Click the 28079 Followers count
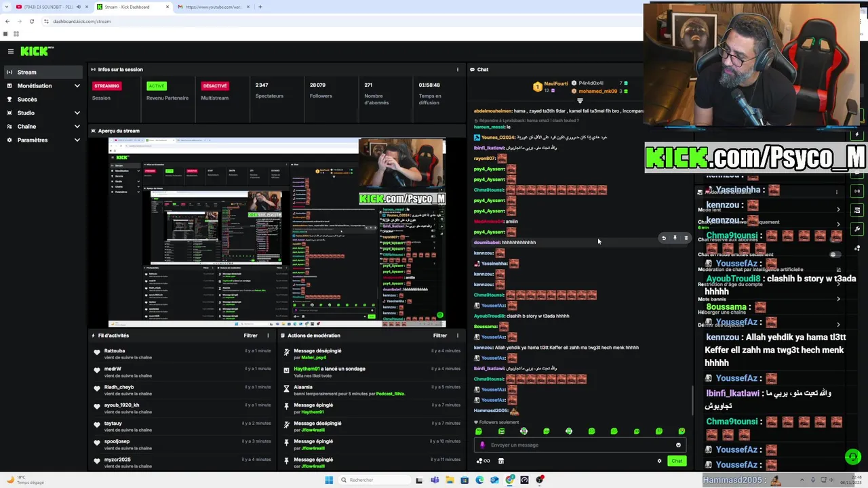This screenshot has height=488, width=868. click(317, 85)
